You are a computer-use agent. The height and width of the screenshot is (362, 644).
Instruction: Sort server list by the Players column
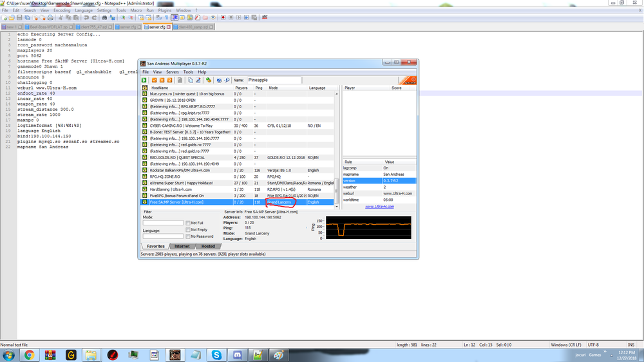[242, 88]
